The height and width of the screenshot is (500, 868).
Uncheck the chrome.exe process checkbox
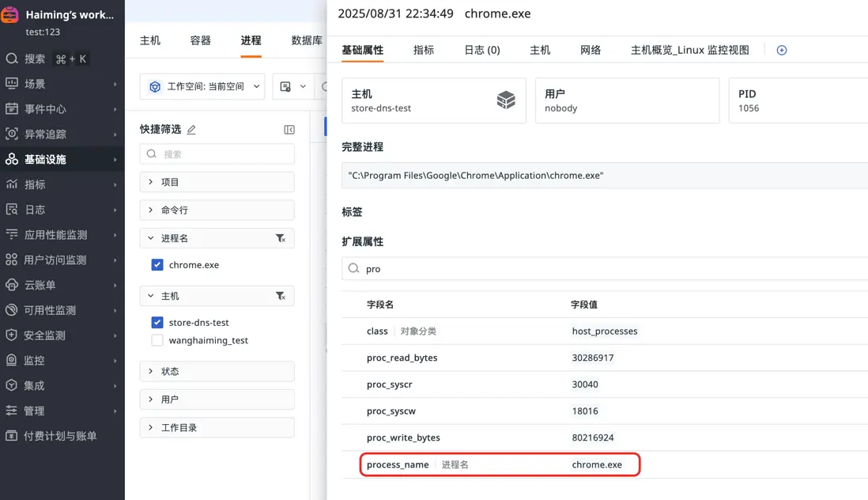pos(157,265)
